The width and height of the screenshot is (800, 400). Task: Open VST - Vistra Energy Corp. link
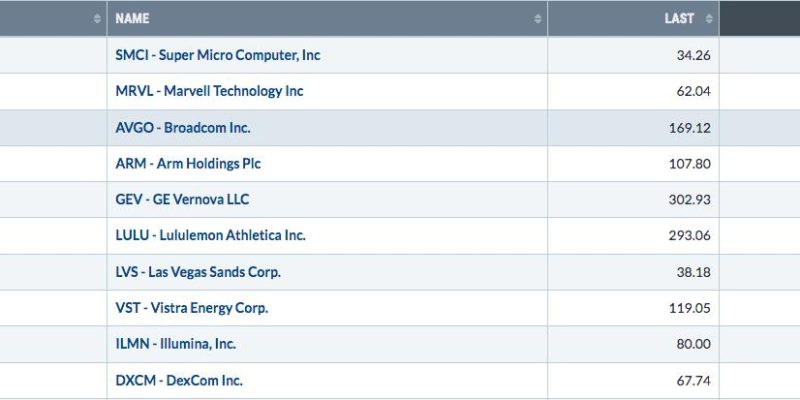191,308
